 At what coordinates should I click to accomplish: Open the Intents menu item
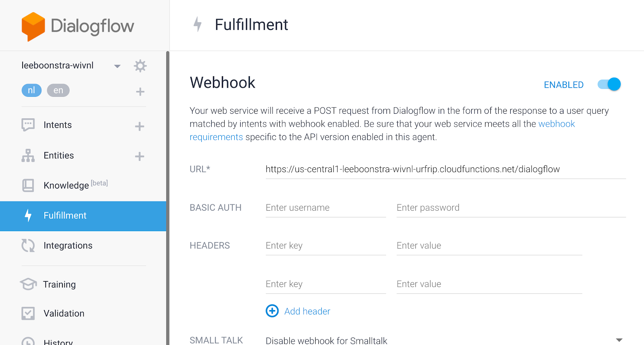tap(58, 125)
